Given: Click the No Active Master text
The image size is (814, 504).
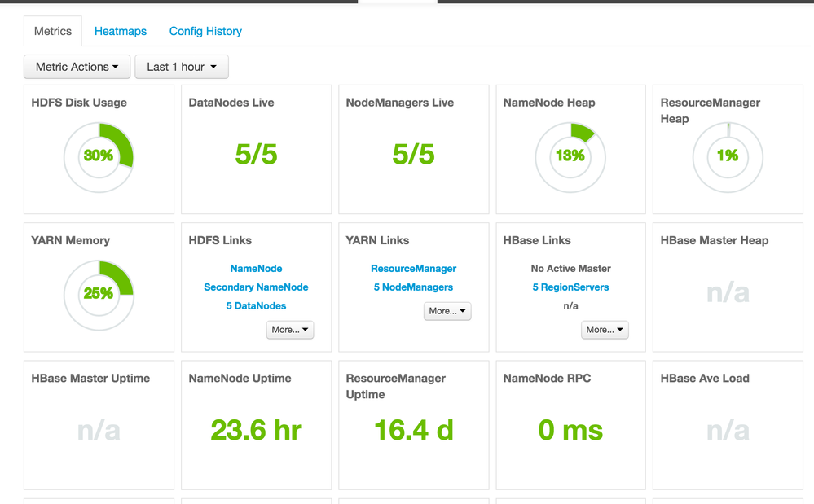Looking at the screenshot, I should 570,269.
